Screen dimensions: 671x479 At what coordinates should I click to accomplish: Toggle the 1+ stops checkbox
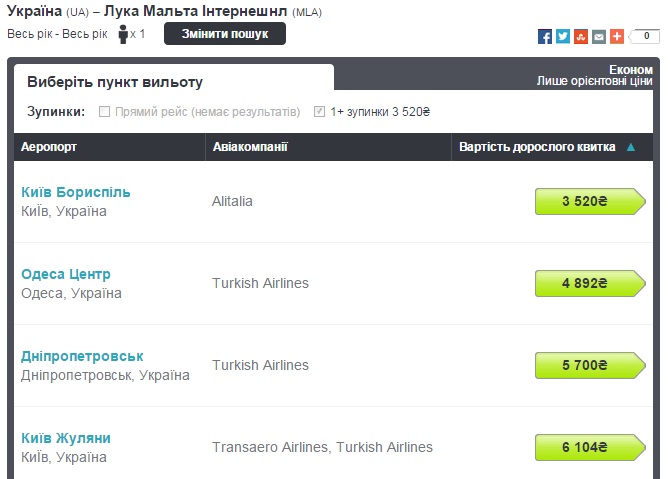click(x=320, y=111)
